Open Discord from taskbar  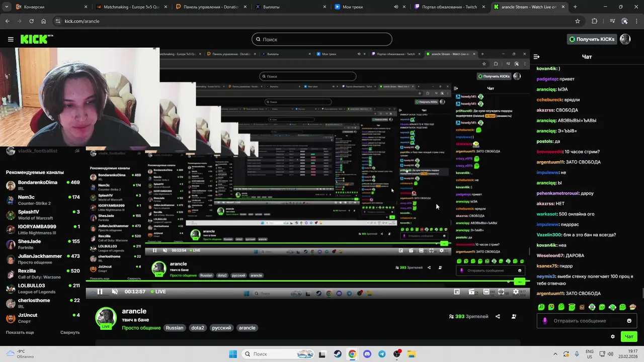coord(367,354)
